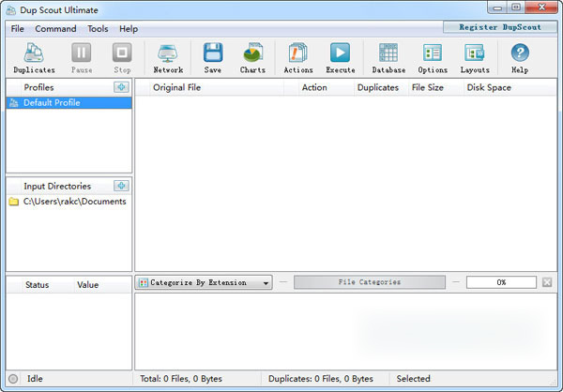Expand the Categorize By Extension dropdown
Screen dimensions: 563x392
pyautogui.click(x=266, y=282)
